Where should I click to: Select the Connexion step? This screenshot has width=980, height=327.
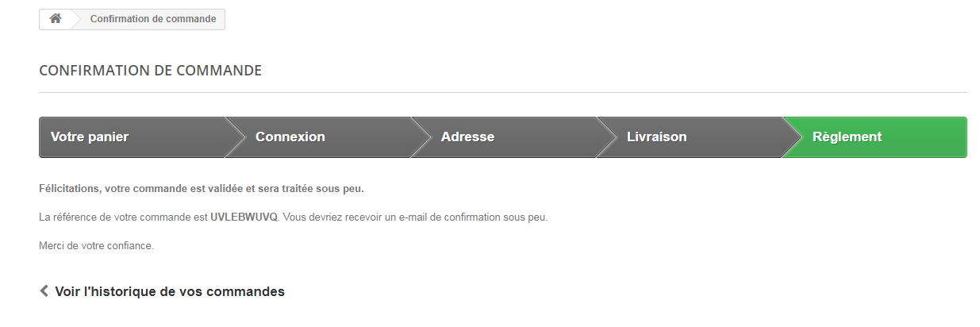click(290, 137)
